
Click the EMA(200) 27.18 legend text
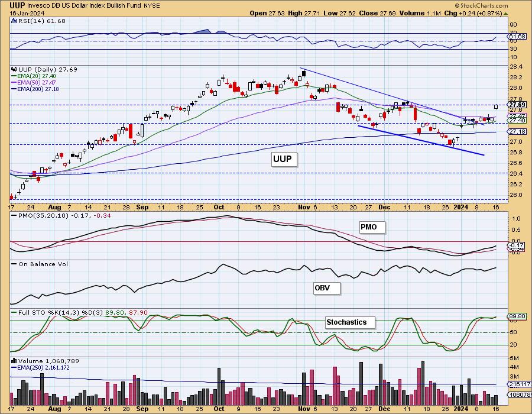tap(38, 89)
